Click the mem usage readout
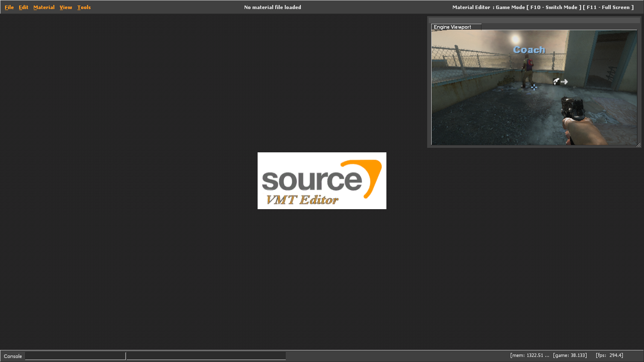 (529, 355)
